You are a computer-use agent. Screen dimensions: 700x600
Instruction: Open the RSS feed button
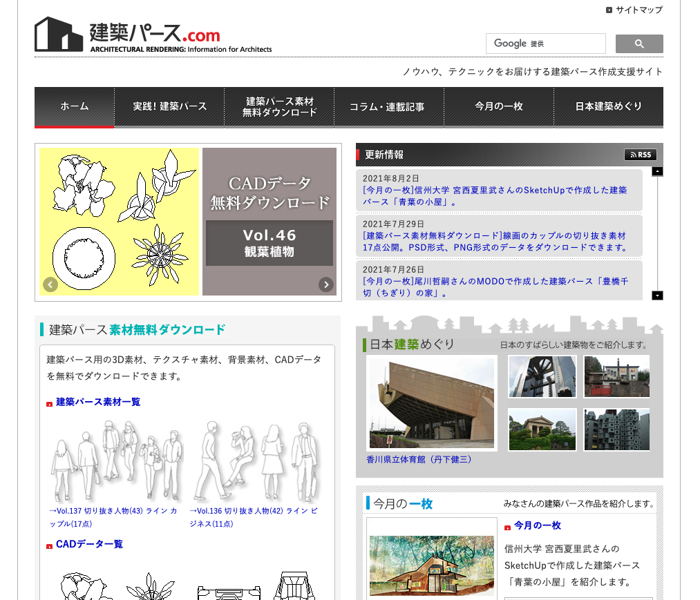[640, 155]
